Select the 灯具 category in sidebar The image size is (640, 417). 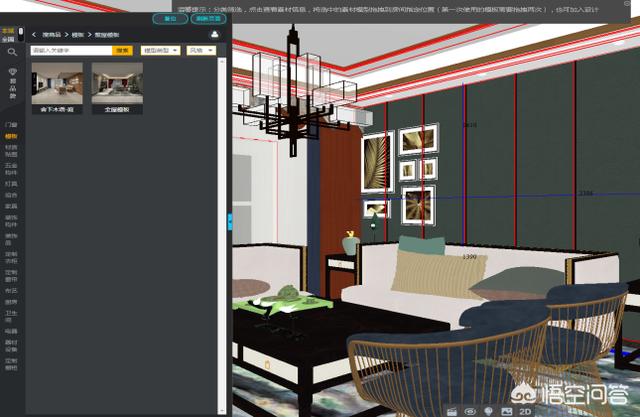click(11, 184)
